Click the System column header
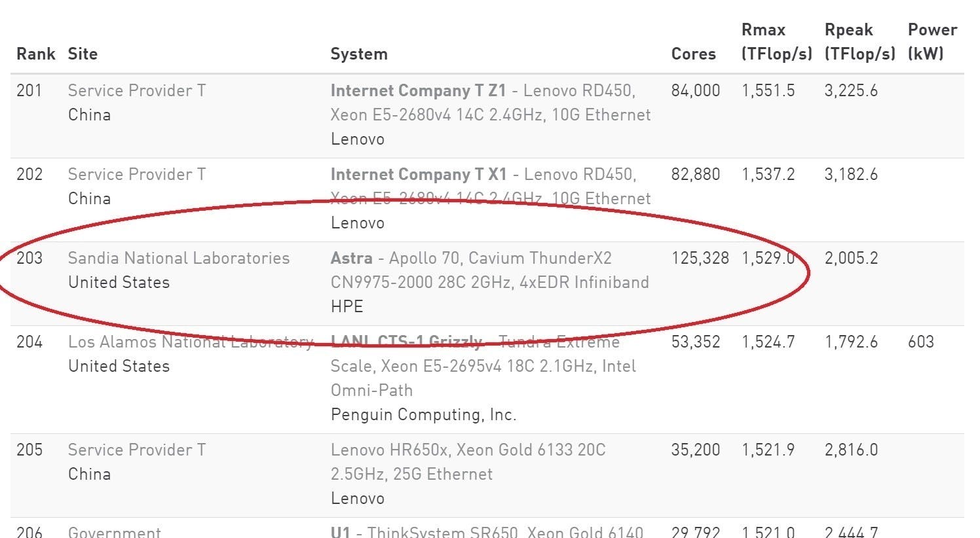Screen dimensions: 980x538 pos(359,54)
